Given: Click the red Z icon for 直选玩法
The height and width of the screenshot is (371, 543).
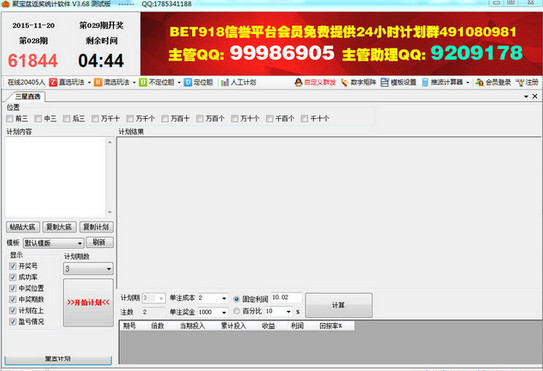Looking at the screenshot, I should [x=53, y=82].
